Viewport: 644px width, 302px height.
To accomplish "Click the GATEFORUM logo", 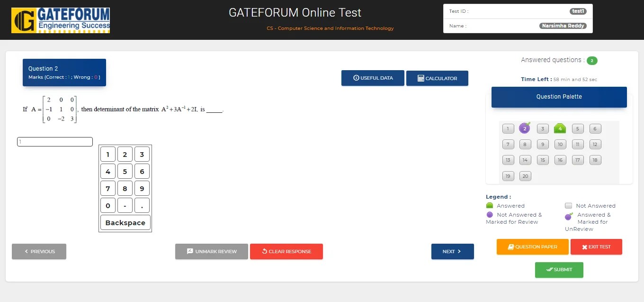I will [60, 20].
